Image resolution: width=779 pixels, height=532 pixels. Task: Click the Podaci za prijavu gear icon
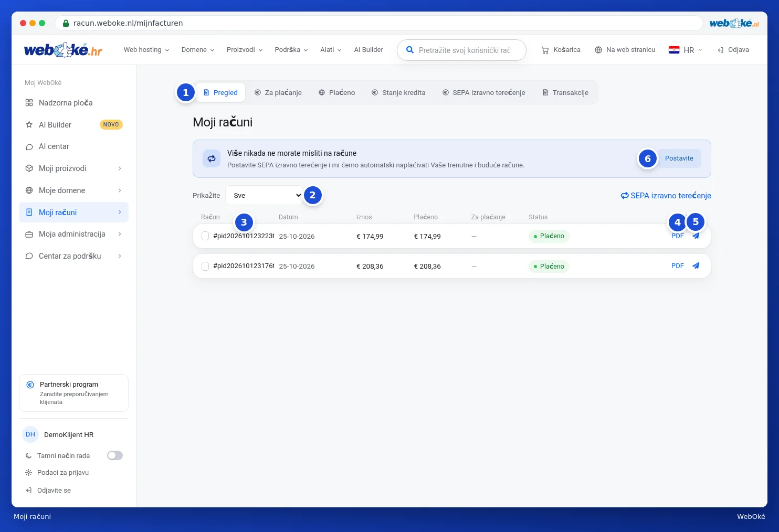[x=29, y=473]
